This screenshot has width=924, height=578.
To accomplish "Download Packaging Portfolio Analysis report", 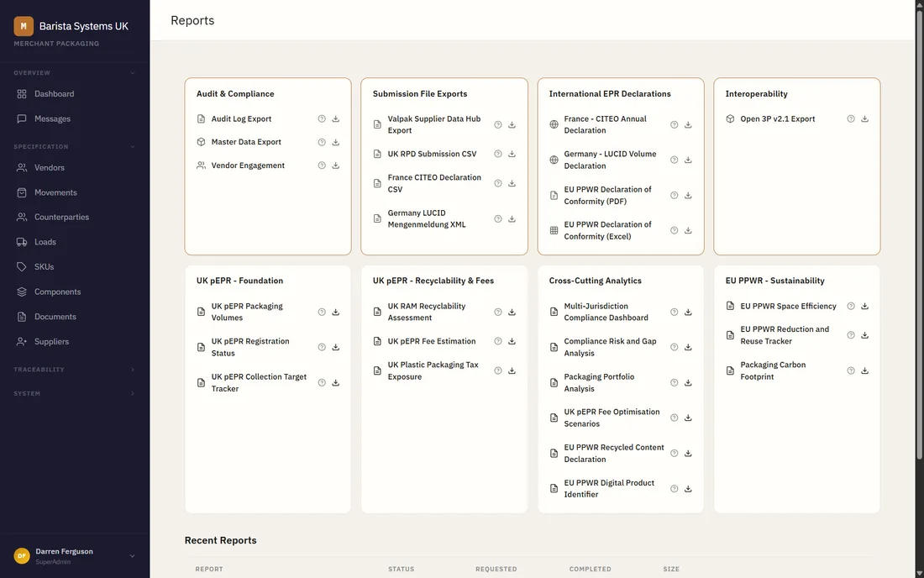I will pyautogui.click(x=688, y=382).
